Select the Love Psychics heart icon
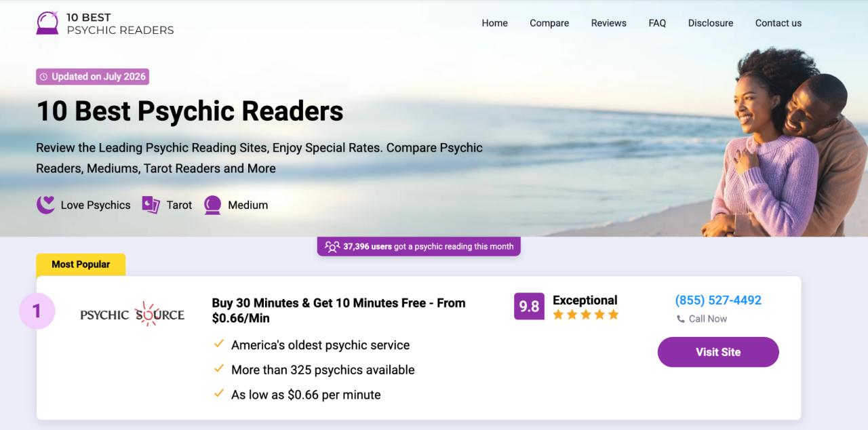Screen dimensions: 868x430 point(45,205)
